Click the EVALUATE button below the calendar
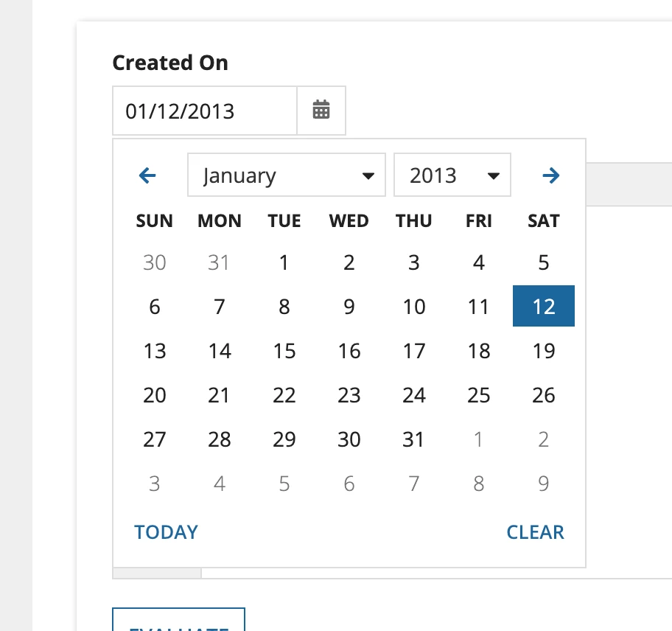 [x=179, y=620]
